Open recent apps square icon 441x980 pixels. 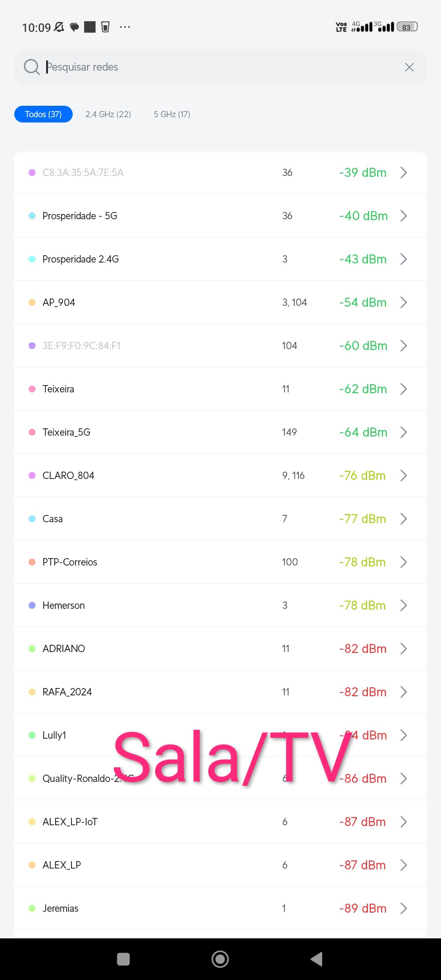coord(123,959)
